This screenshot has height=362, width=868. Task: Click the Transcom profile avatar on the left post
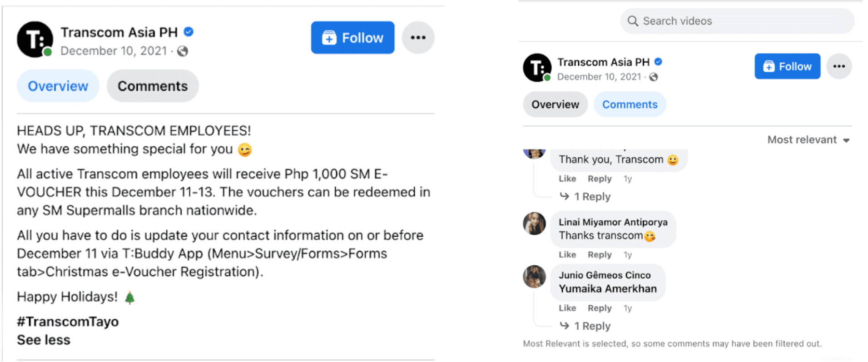[35, 40]
